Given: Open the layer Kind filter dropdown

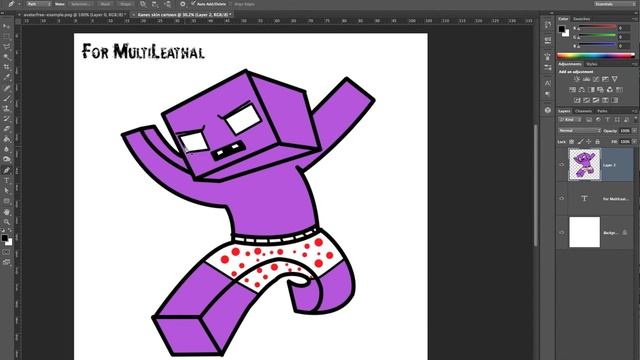Looking at the screenshot, I should tap(570, 120).
